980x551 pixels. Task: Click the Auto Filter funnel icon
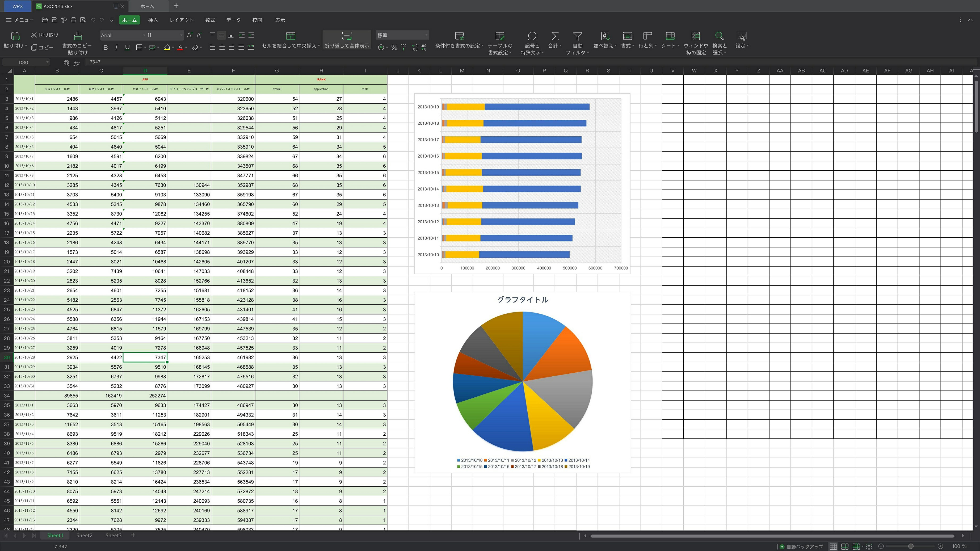point(578,36)
